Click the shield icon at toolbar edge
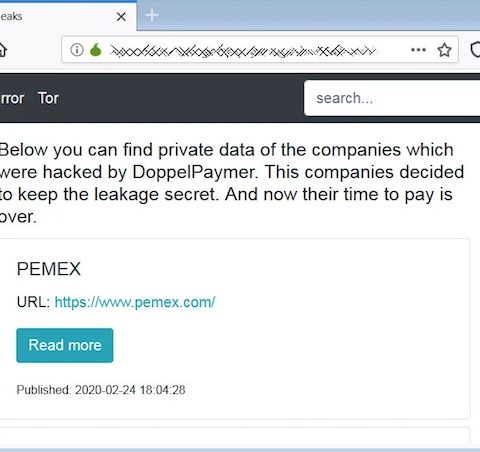 475,50
